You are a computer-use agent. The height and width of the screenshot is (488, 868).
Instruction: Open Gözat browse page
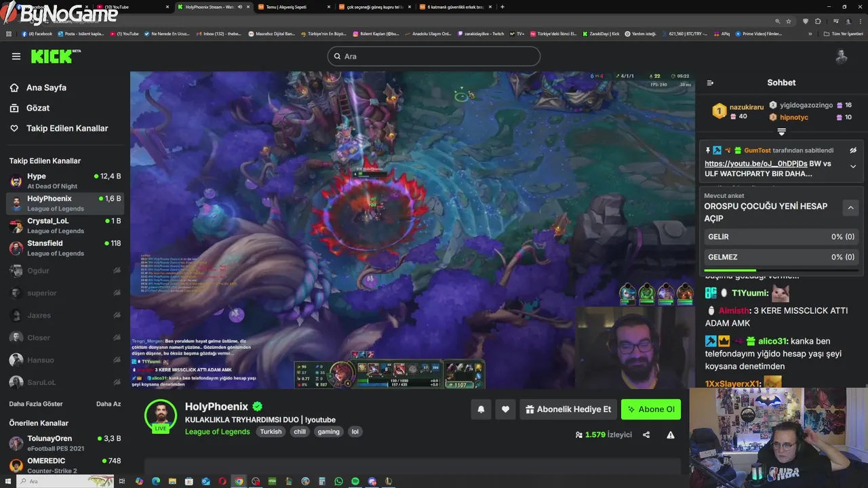pos(38,108)
